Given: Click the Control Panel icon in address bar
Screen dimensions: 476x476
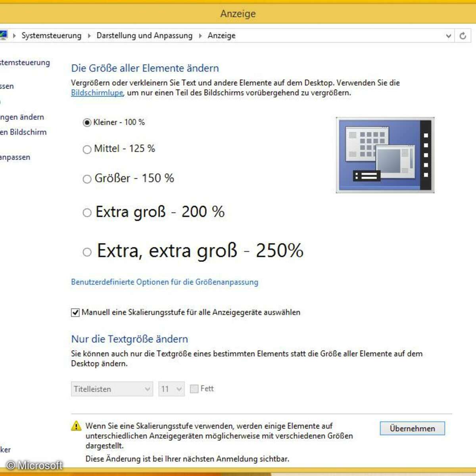Looking at the screenshot, I should 3,35.
